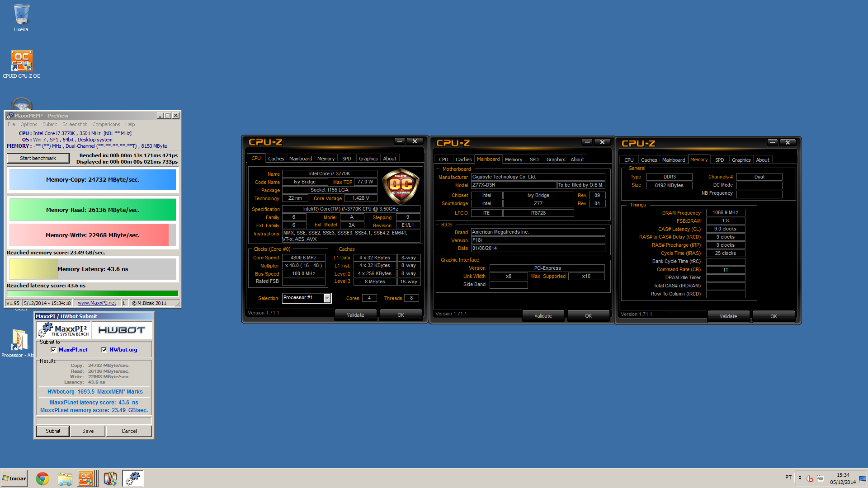Screen dimensions: 868x488
Task: Switch to Caches tab in first CPU-Z window
Action: (x=276, y=159)
